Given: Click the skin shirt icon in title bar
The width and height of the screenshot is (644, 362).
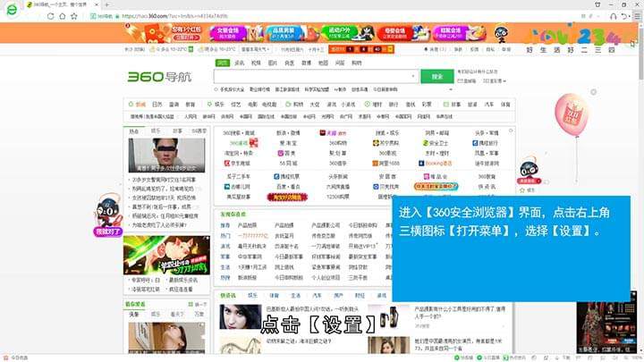Looking at the screenshot, I should (597, 4).
